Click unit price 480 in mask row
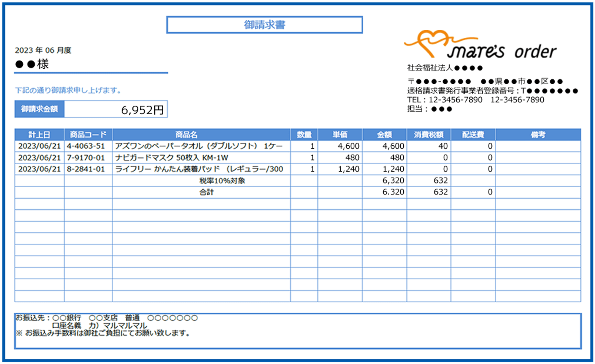Screen dimensions: 595x364 pos(352,158)
